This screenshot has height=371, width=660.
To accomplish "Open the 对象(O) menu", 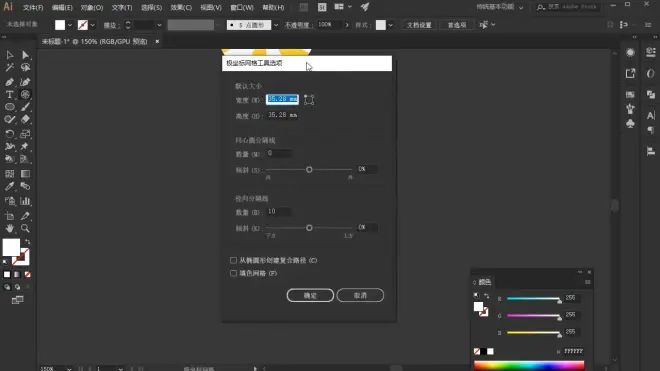I will (x=92, y=8).
